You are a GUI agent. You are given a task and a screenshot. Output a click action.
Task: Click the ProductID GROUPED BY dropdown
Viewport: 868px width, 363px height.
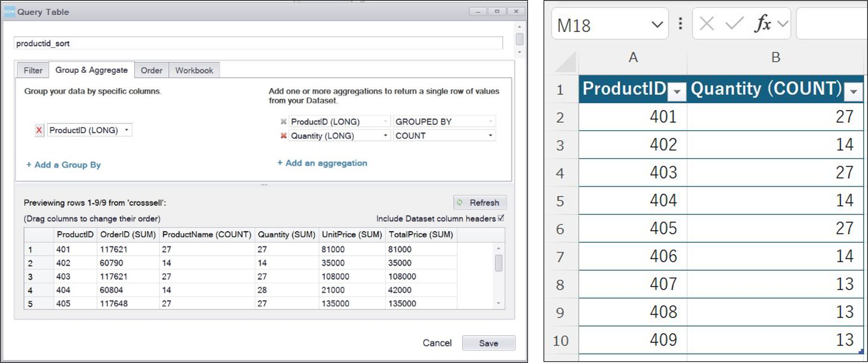[x=443, y=121]
